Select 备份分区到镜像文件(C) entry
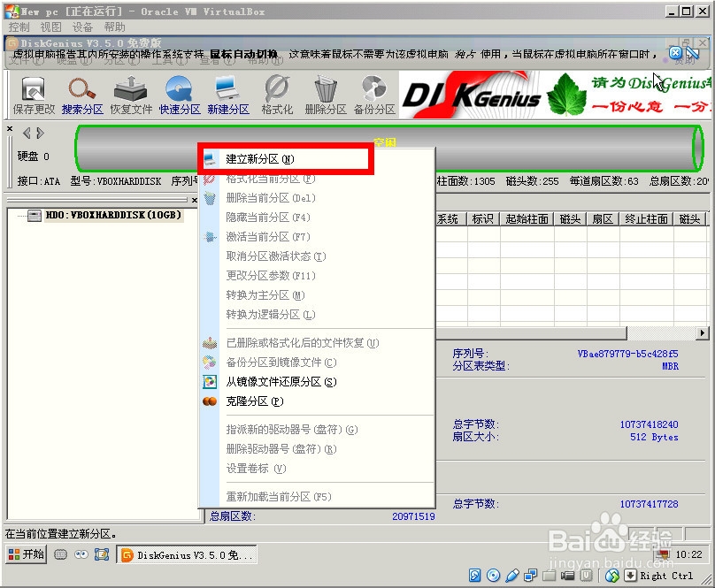The image size is (715, 588). [316, 363]
